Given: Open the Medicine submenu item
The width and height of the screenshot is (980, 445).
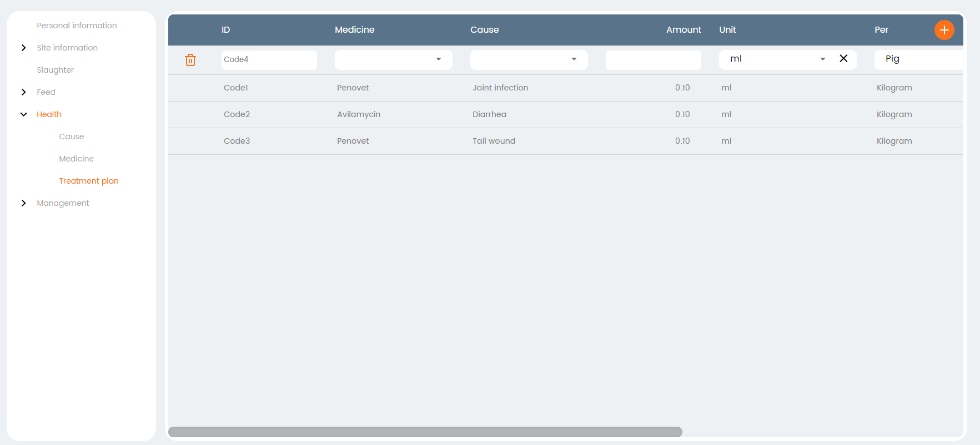Looking at the screenshot, I should pyautogui.click(x=77, y=159).
